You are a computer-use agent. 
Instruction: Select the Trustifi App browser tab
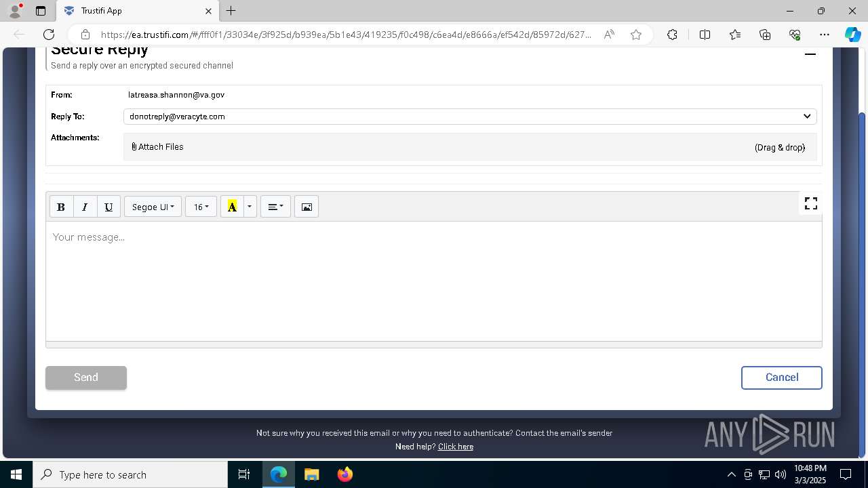click(138, 11)
